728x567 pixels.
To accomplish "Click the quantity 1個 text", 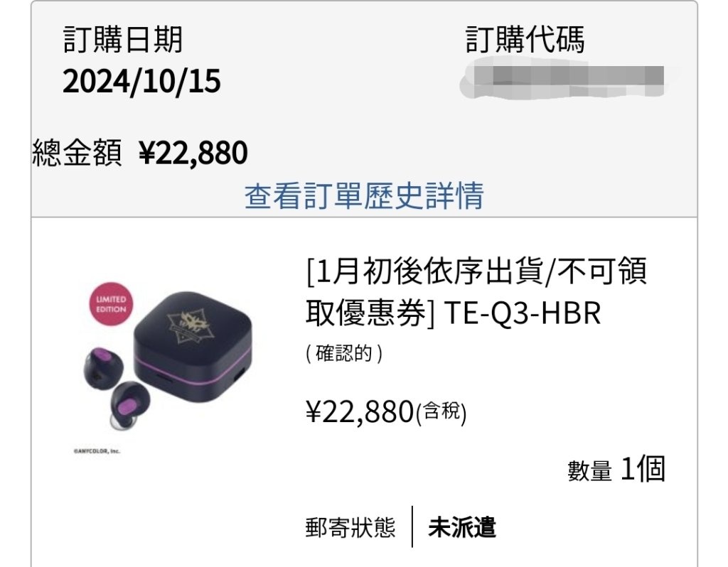I will point(643,469).
